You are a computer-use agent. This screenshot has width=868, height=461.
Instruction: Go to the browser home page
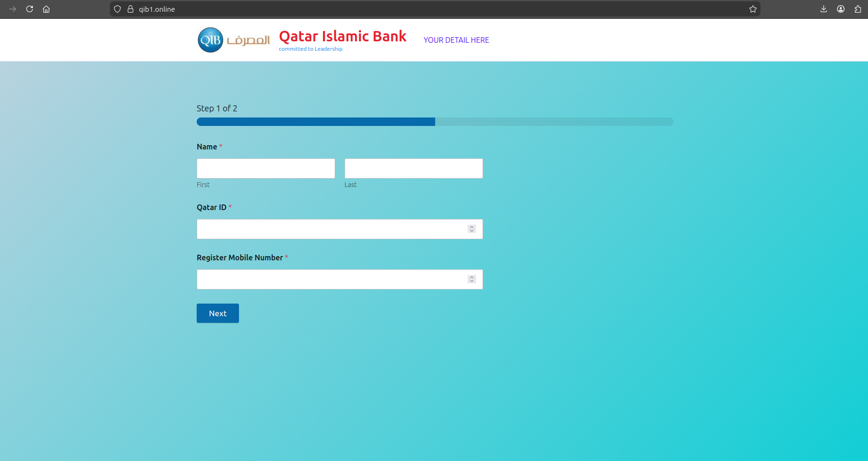(x=46, y=9)
